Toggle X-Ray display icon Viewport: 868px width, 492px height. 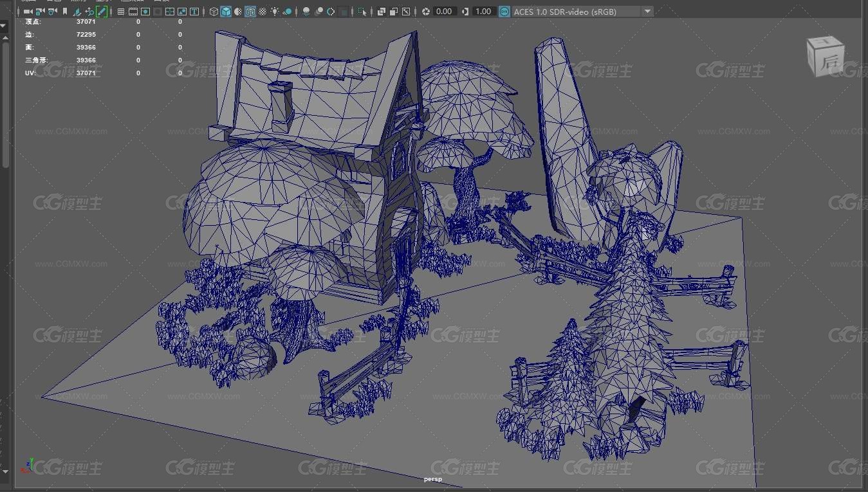(x=382, y=12)
